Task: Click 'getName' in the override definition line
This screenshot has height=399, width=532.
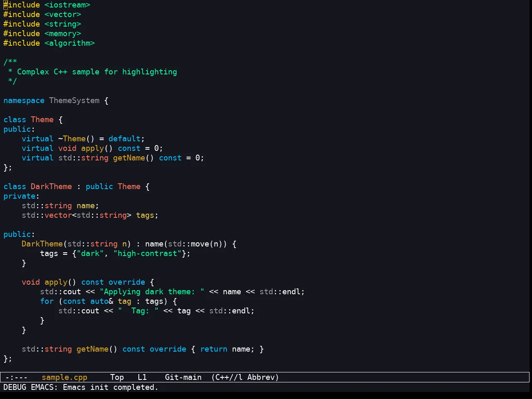Action: pyautogui.click(x=92, y=349)
